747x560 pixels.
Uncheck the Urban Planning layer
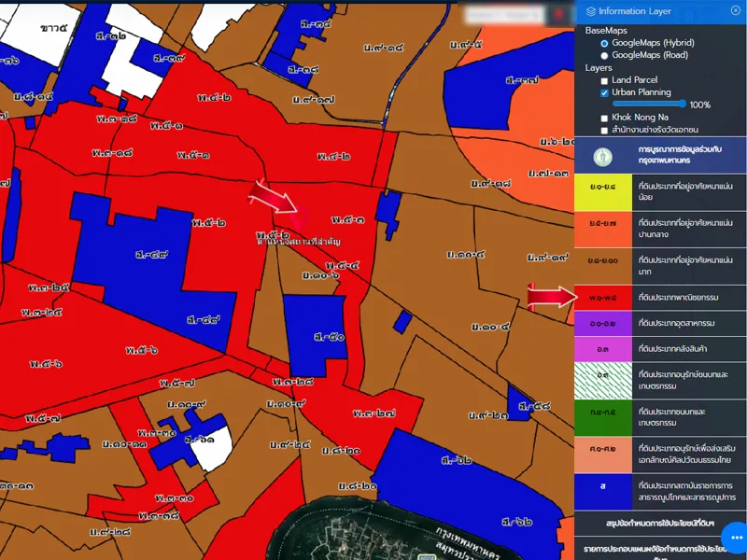604,93
